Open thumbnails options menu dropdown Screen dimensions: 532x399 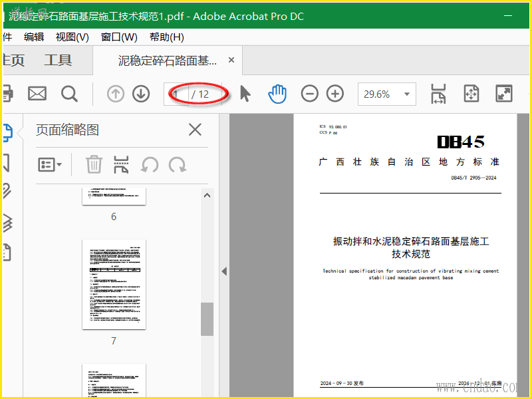(49, 165)
